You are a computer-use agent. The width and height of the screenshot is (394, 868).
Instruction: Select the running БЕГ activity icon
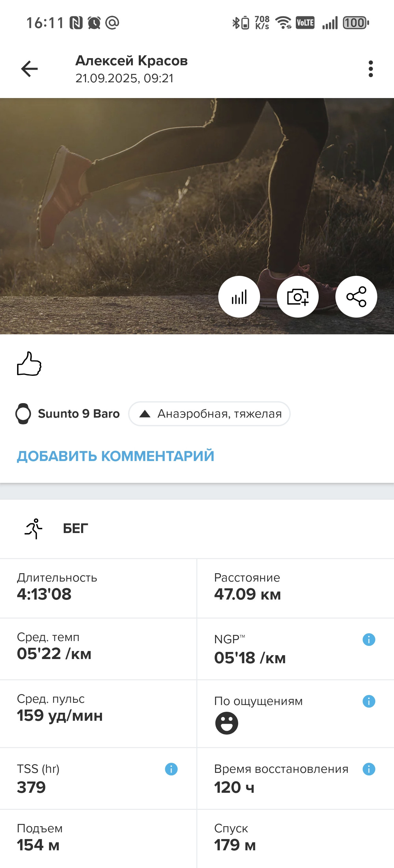(x=34, y=528)
